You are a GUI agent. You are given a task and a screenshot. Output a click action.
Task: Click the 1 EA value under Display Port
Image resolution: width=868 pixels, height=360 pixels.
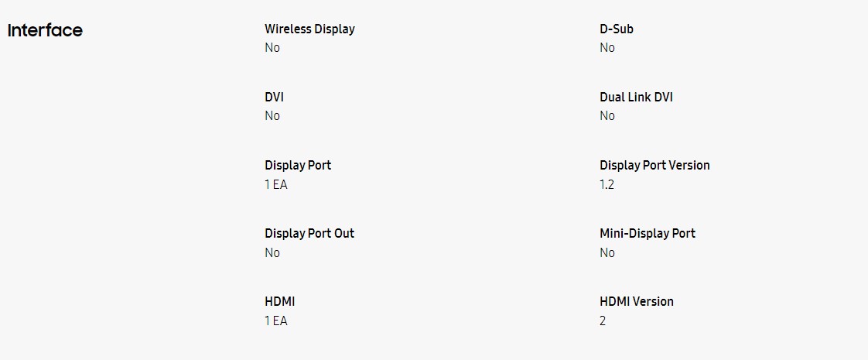(x=275, y=184)
